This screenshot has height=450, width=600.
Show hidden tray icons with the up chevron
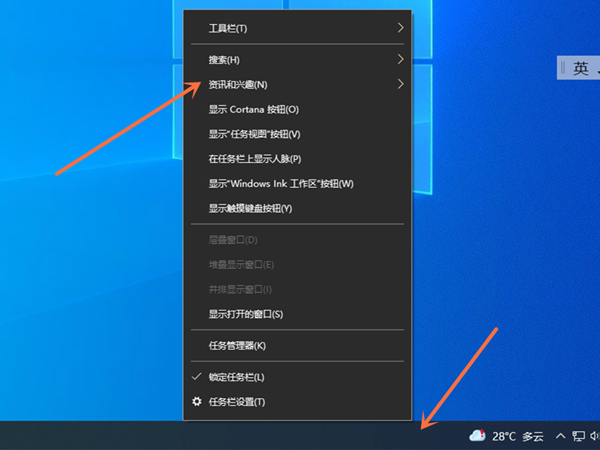pyautogui.click(x=560, y=436)
